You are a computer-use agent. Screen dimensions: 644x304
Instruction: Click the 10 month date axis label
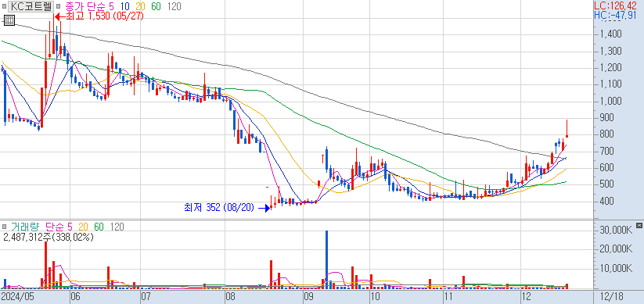375,297
